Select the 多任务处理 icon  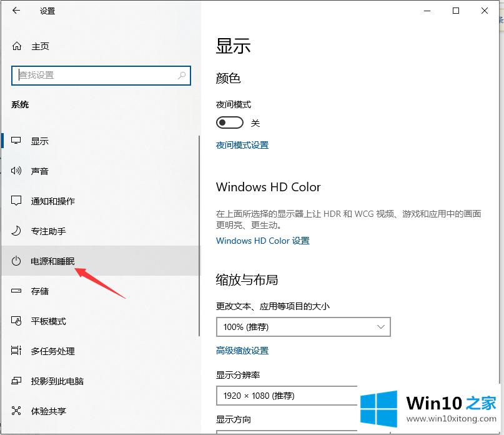[x=16, y=351]
